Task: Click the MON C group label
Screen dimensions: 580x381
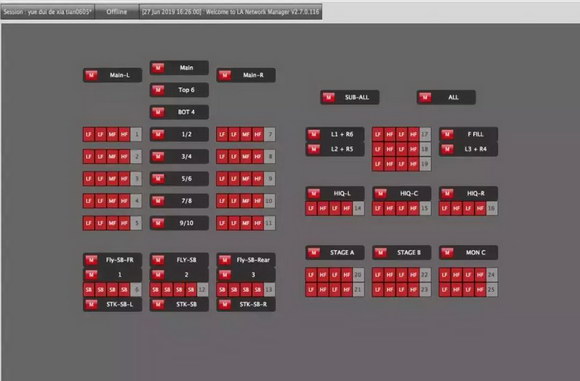Action: (476, 253)
